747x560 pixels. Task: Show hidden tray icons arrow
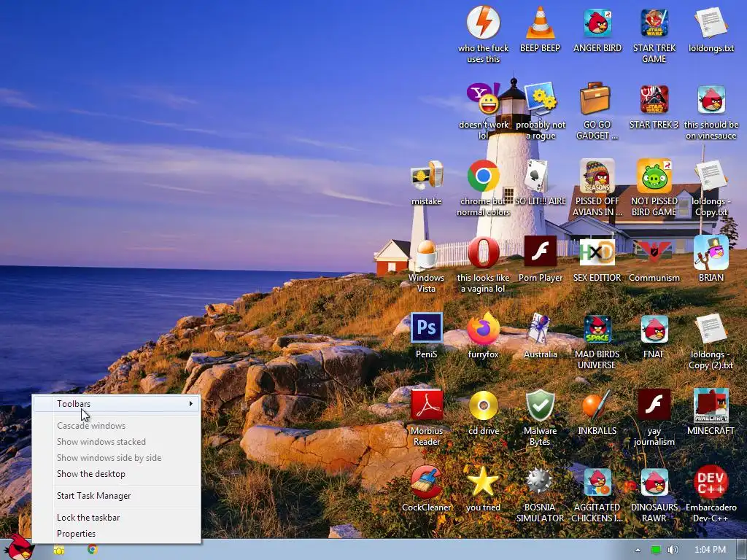(638, 550)
